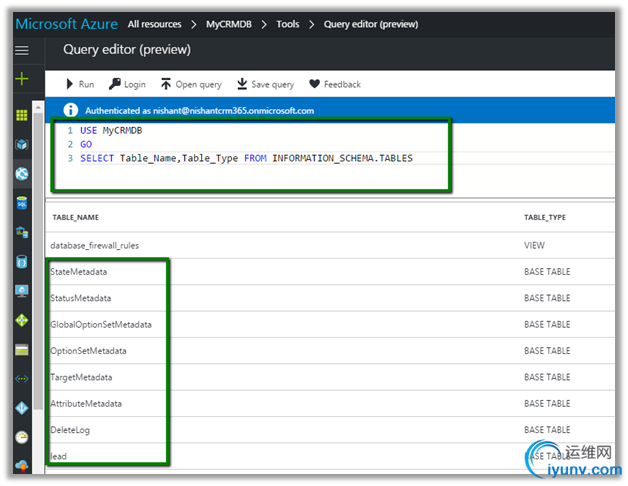Go to Microsoft Azure home logo
The image size is (628, 486).
point(66,24)
